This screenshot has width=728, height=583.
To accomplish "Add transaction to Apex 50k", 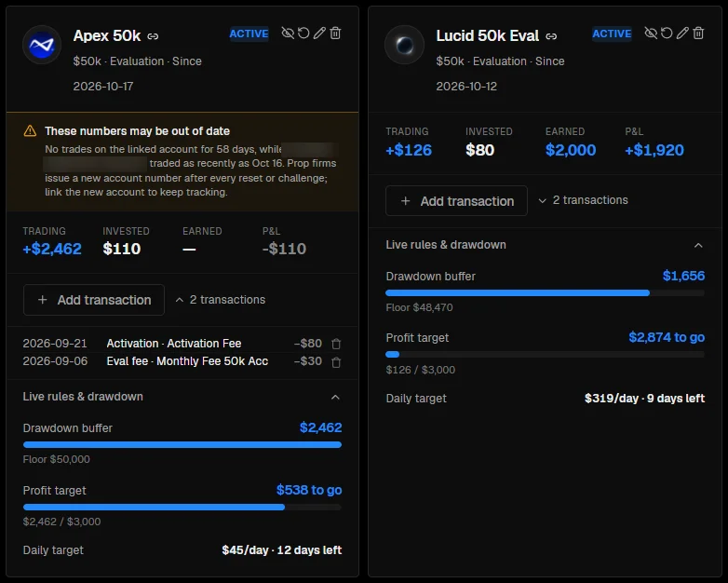I will coord(94,300).
